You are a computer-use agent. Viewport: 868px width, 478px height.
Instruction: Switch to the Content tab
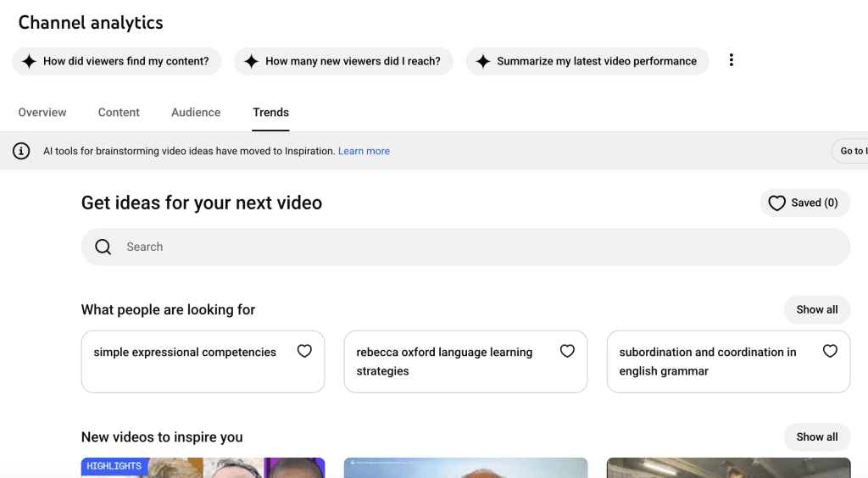point(119,113)
